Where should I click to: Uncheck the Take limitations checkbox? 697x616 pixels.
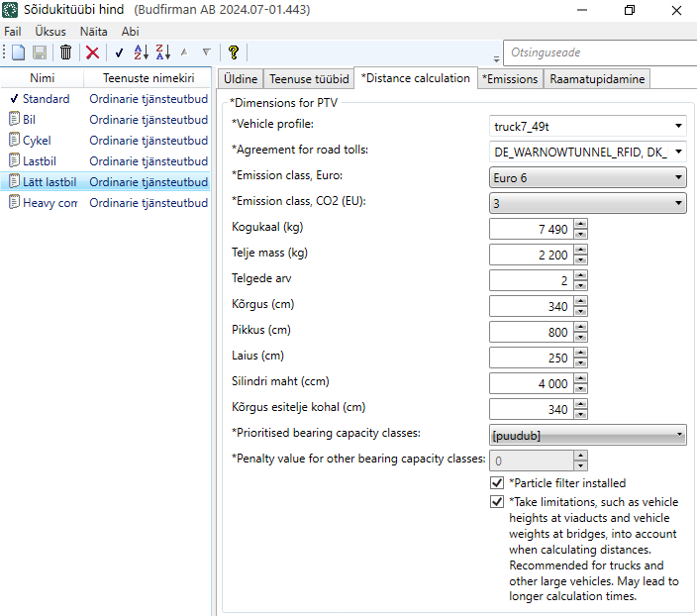tap(497, 502)
